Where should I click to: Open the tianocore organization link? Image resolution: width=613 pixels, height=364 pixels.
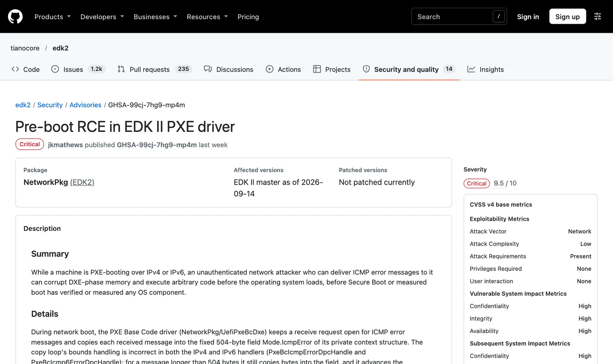point(25,48)
